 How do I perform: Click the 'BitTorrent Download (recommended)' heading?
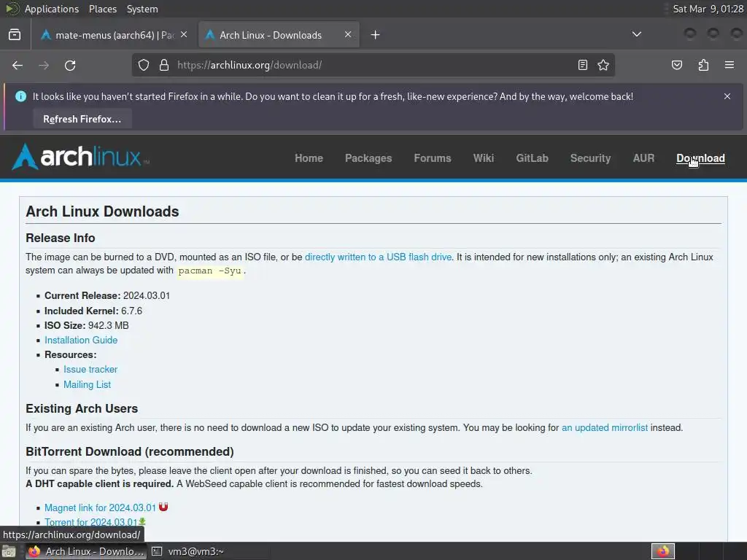click(130, 451)
